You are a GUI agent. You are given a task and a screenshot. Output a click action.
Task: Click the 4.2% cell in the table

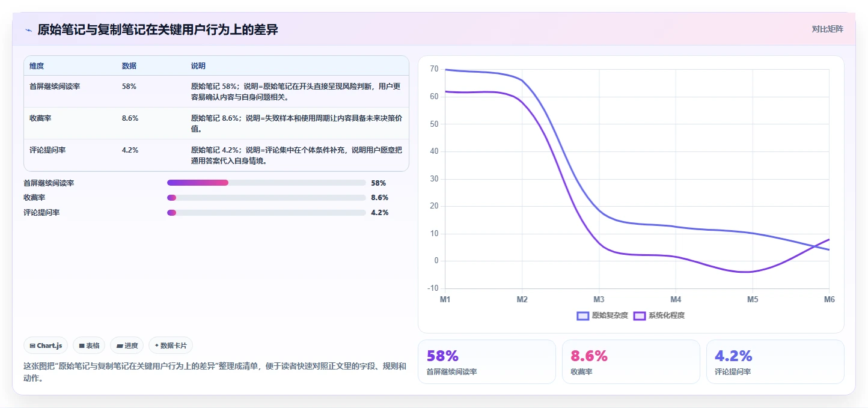click(130, 150)
